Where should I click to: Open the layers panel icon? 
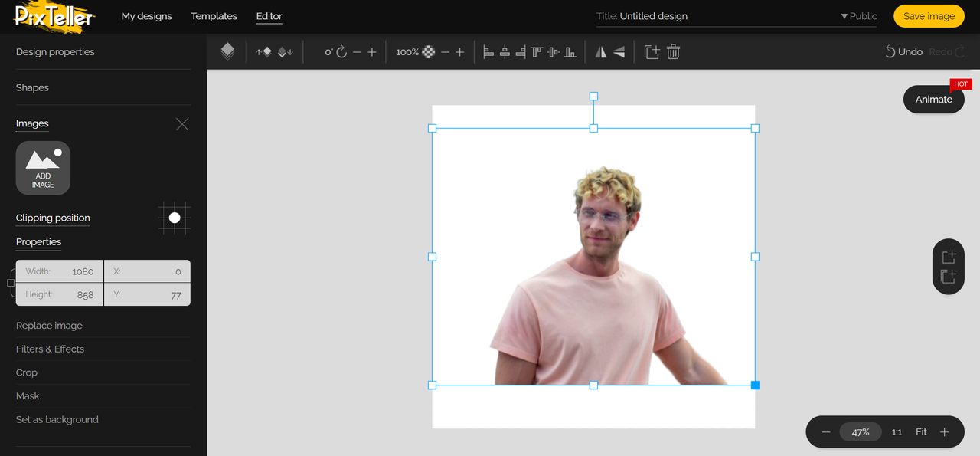(227, 51)
